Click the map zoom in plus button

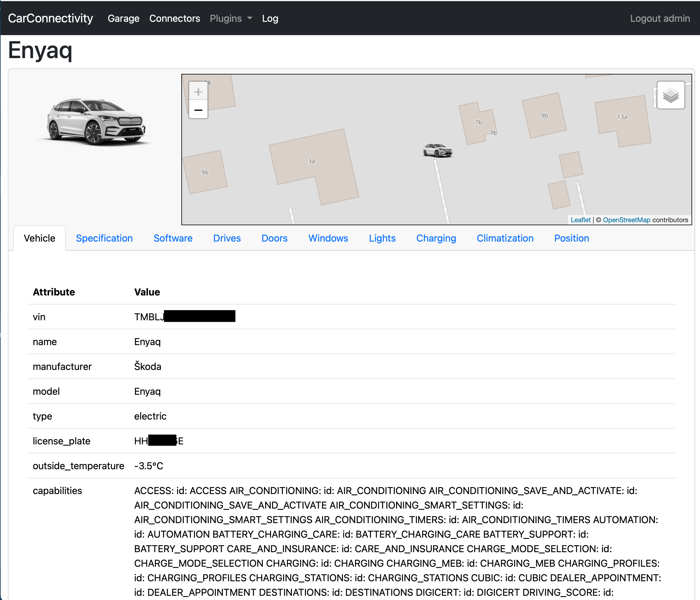198,91
